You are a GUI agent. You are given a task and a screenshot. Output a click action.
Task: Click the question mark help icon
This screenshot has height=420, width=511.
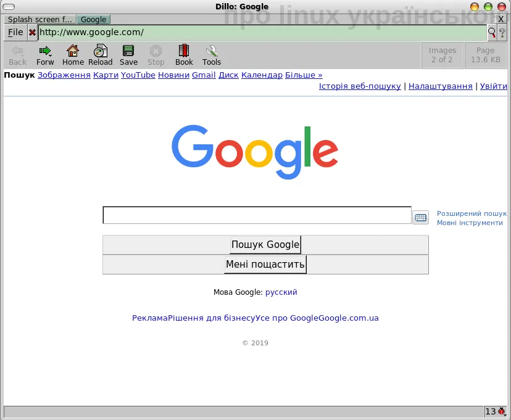502,33
